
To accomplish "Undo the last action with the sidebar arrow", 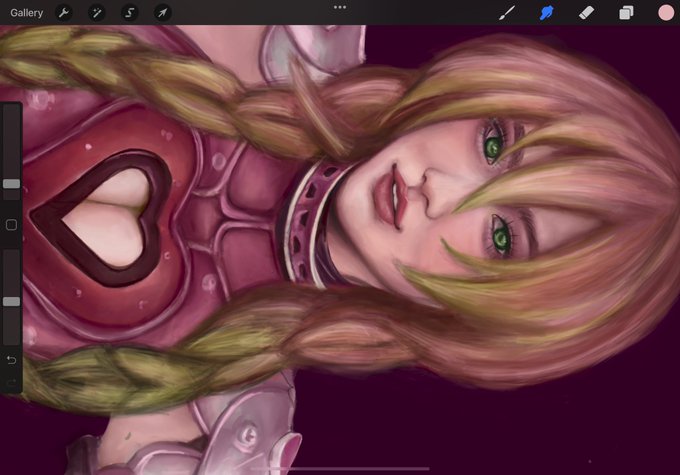I will point(11,360).
